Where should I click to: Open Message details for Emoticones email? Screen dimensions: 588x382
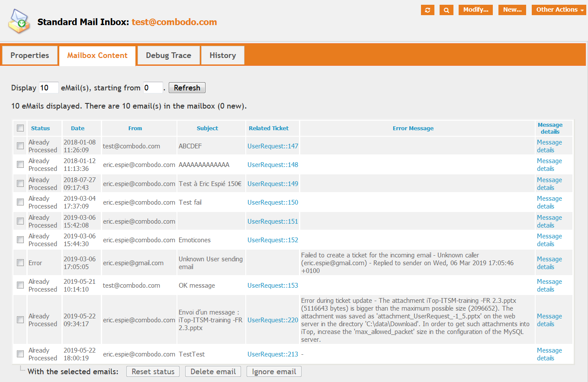point(549,240)
